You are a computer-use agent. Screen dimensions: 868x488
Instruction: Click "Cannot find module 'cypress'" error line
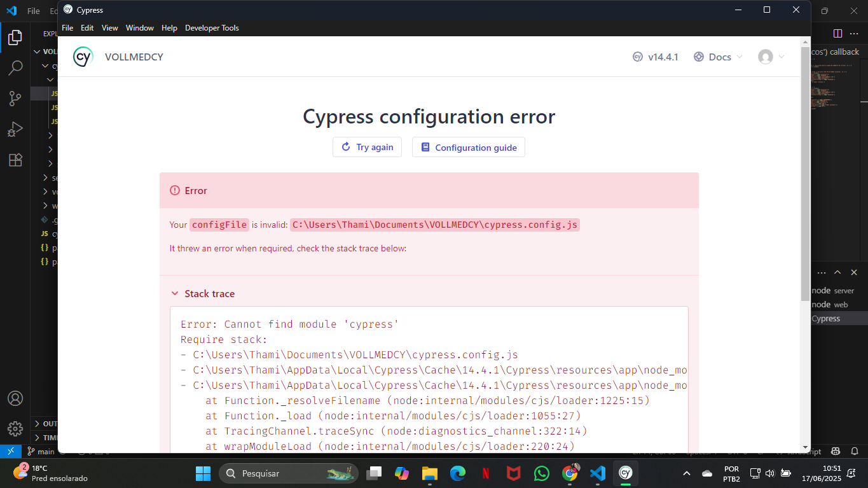pos(289,324)
